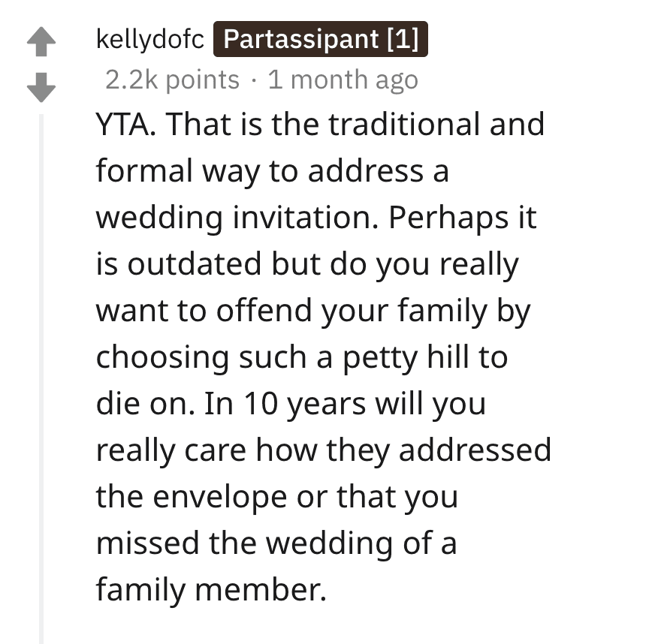Viewport: 649px width, 644px height.
Task: Click the word 'YTA' in the comment
Action: (x=122, y=124)
